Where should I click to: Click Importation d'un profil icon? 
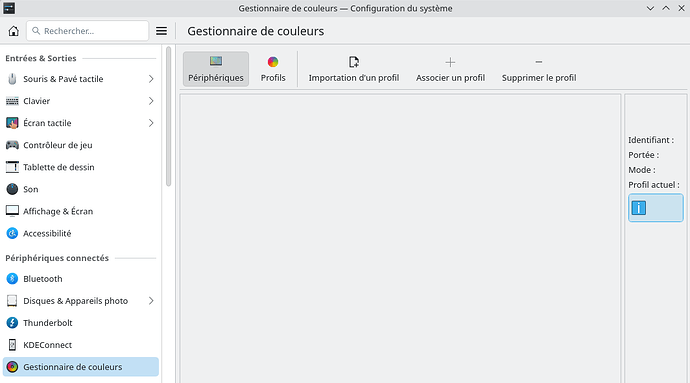pos(354,62)
